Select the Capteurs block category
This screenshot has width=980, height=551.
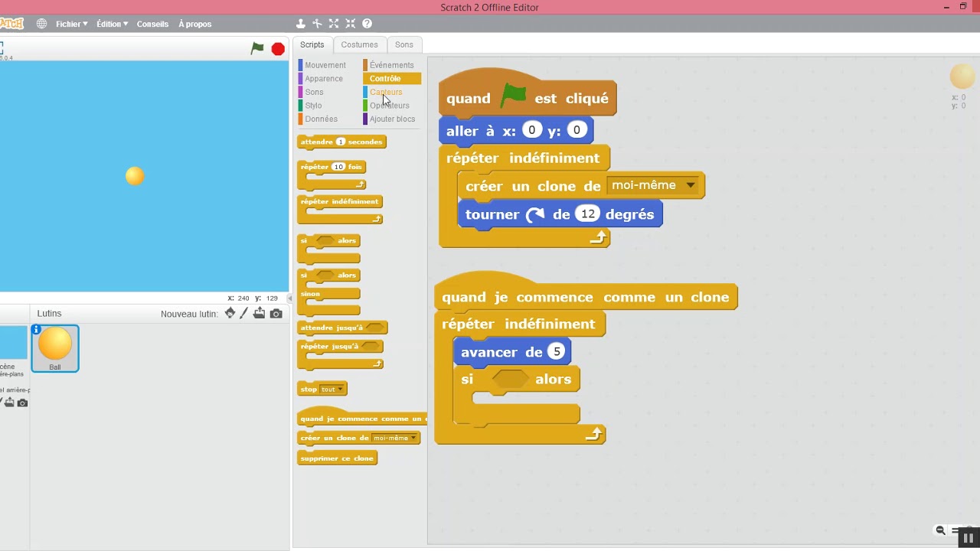click(386, 92)
